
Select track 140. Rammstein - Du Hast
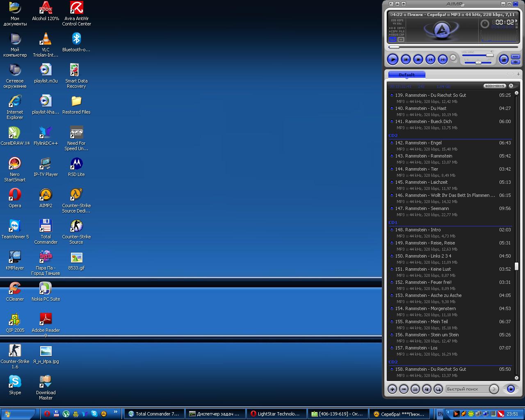pyautogui.click(x=450, y=112)
